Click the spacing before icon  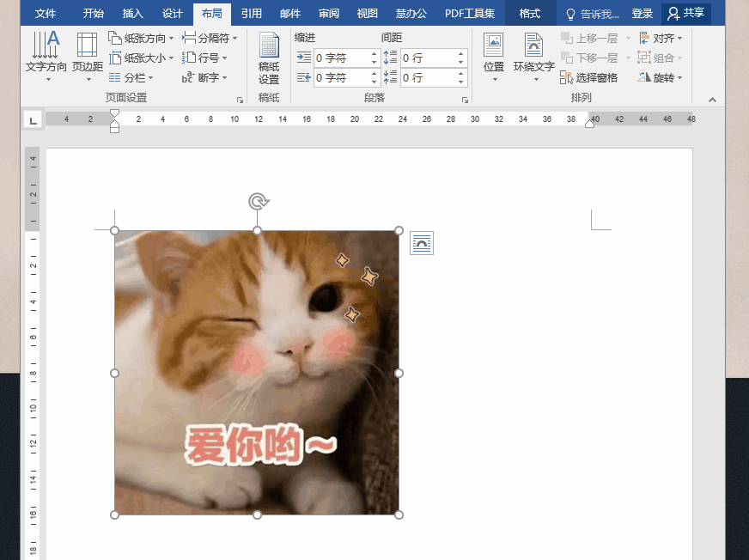click(390, 58)
